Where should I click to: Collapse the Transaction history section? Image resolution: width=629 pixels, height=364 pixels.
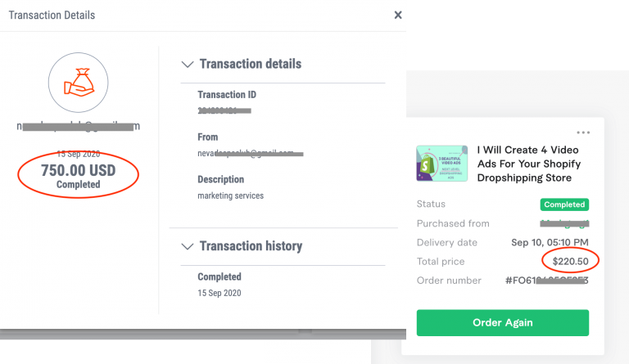(x=188, y=246)
